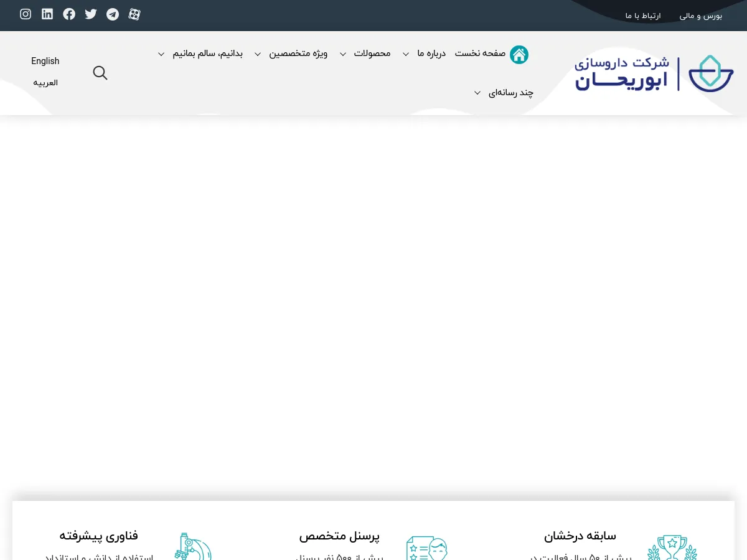Go to صفحه نخست menu item

pos(480,54)
